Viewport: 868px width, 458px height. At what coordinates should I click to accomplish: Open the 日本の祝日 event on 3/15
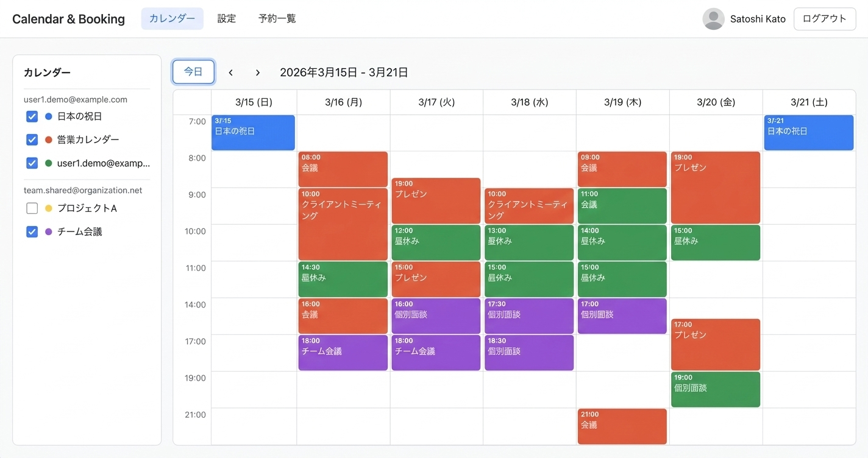(253, 132)
